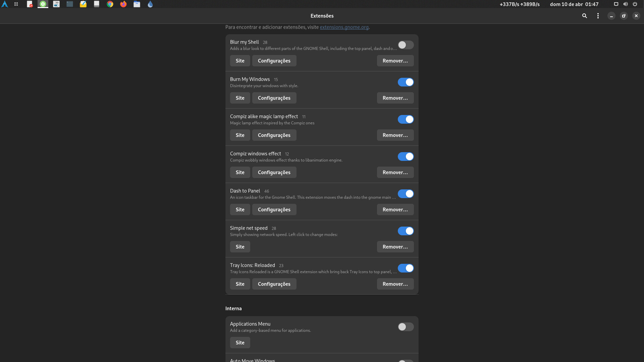
Task: Open the gray disk drive icon
Action: click(97, 4)
